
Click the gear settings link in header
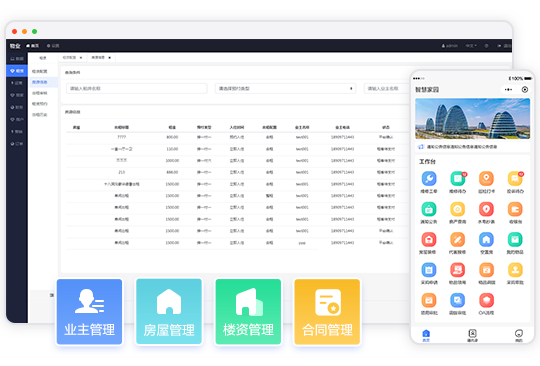53,45
